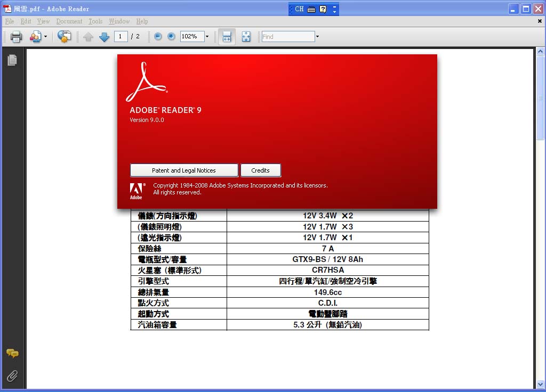546x392 pixels.
Task: Click the language bar help icon
Action: point(323,10)
